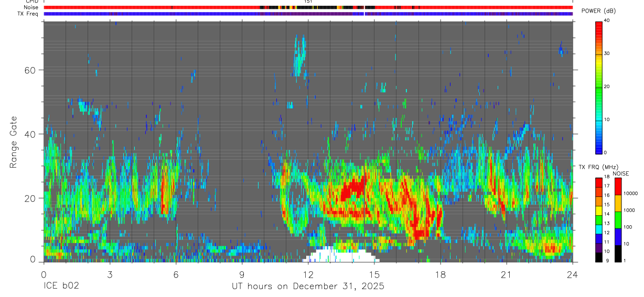644x297 pixels.
Task: Click the x-axis tick label "24"
Action: pos(573,274)
